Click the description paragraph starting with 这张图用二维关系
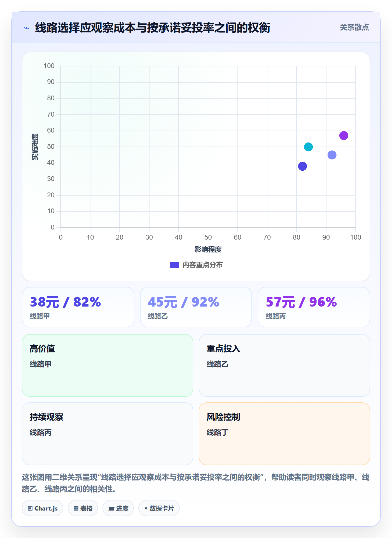 (x=196, y=483)
